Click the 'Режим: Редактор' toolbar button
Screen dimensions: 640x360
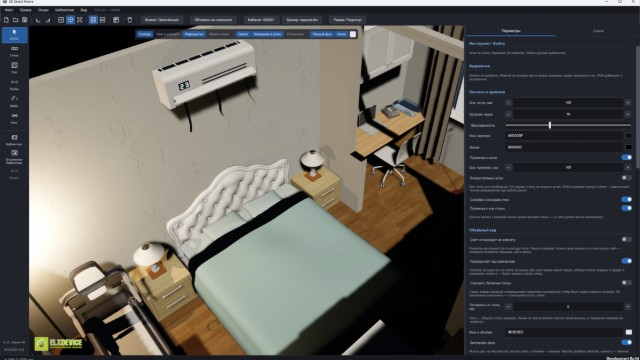[x=347, y=20]
